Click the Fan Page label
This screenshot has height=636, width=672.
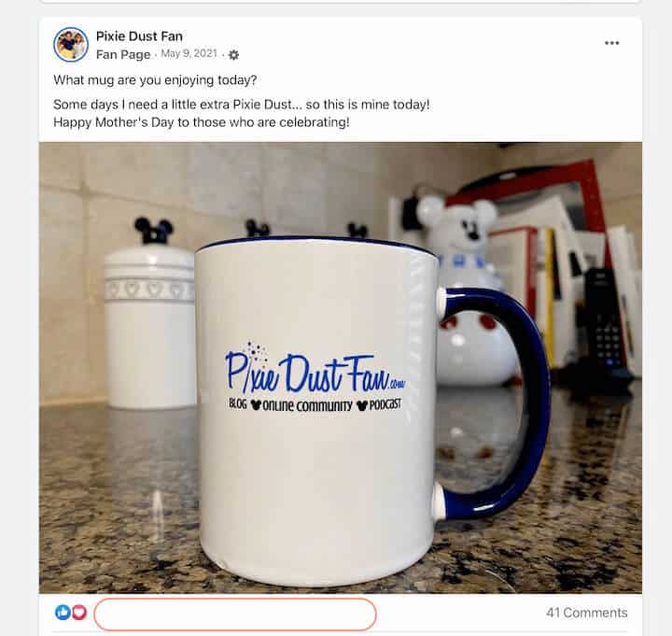(x=123, y=55)
